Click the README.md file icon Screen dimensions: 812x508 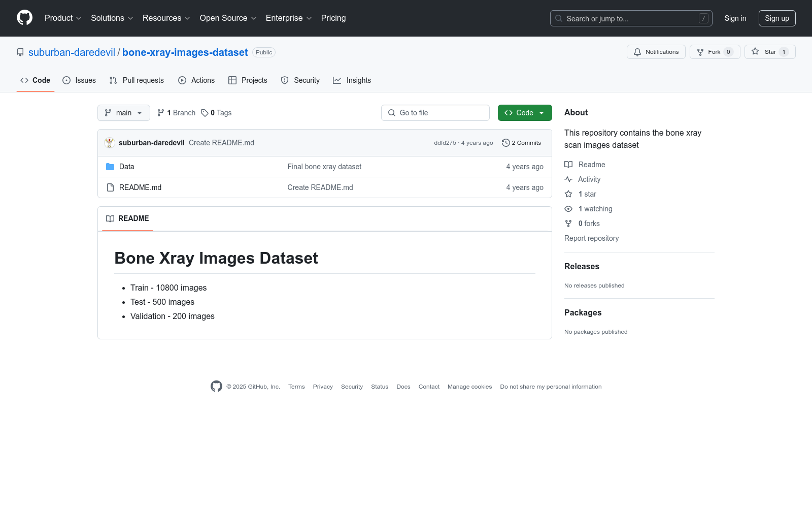[110, 187]
